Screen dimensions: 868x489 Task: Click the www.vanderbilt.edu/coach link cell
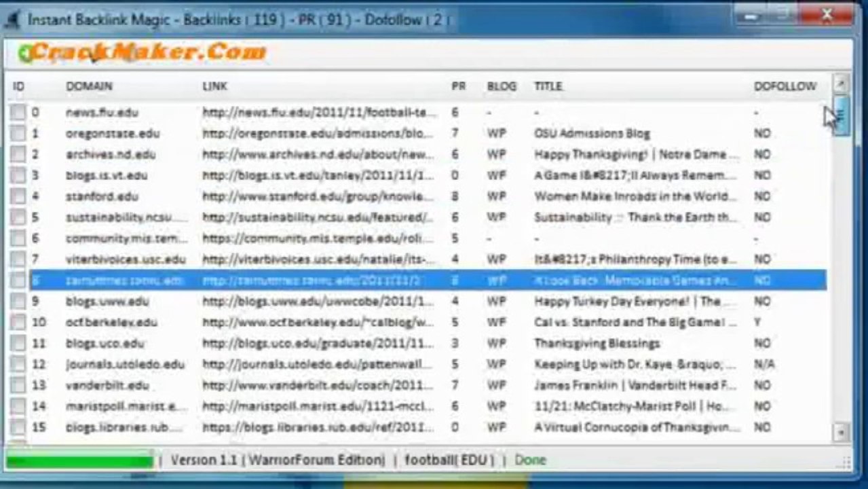click(x=318, y=385)
